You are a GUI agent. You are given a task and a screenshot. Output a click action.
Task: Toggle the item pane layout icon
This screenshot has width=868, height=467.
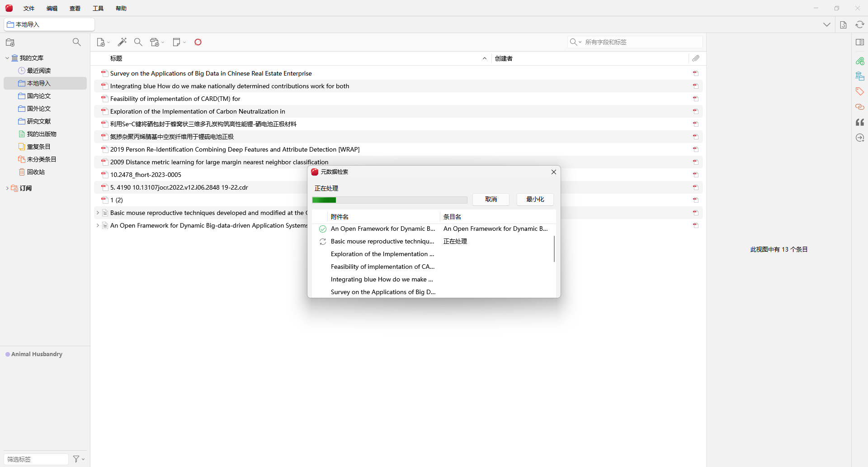pyautogui.click(x=860, y=42)
